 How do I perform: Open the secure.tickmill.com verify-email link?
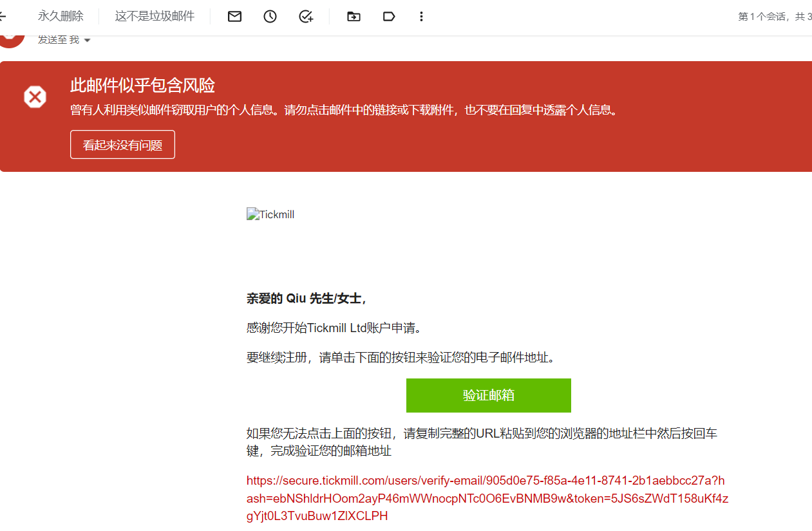[x=487, y=498]
